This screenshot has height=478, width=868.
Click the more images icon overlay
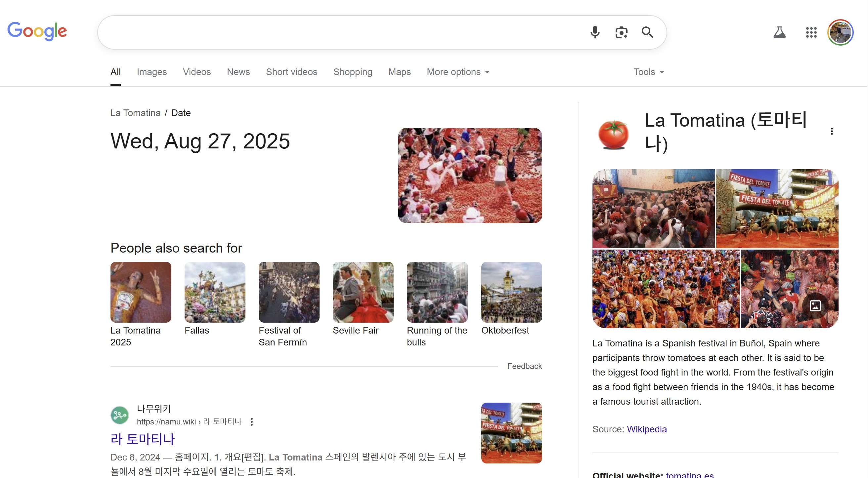pyautogui.click(x=815, y=306)
